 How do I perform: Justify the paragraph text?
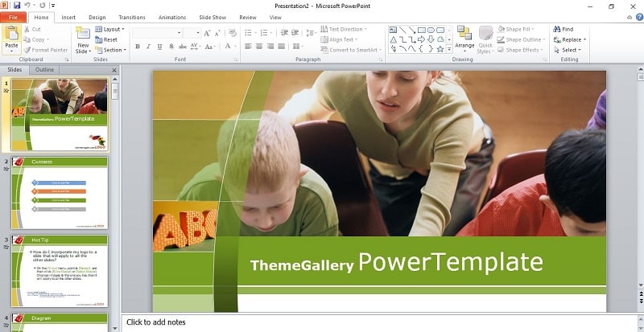coord(281,47)
